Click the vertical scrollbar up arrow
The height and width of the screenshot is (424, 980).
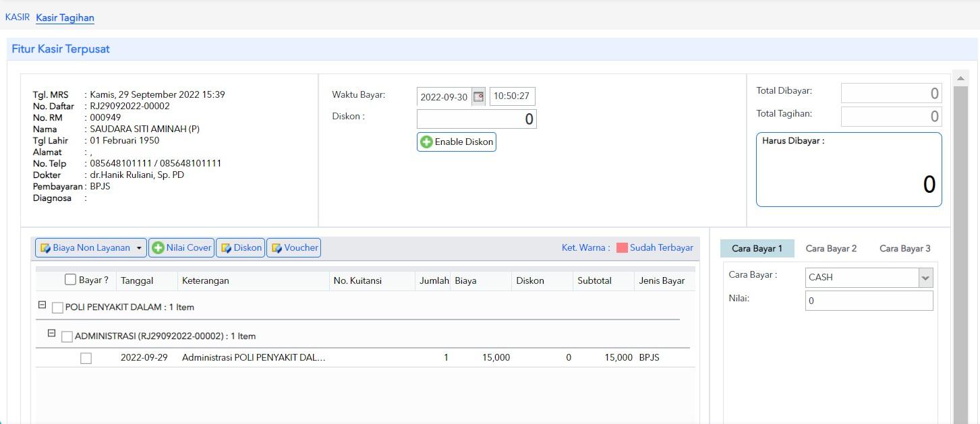tap(960, 78)
